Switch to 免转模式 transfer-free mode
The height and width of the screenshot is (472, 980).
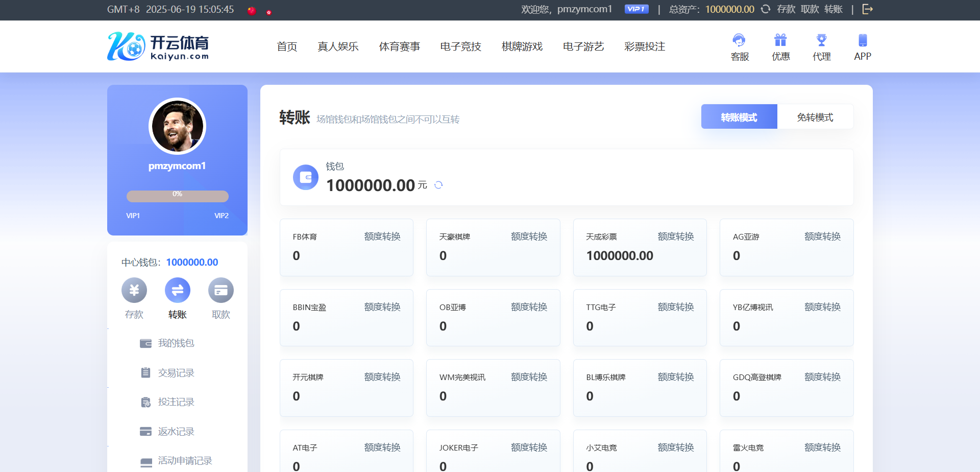815,117
